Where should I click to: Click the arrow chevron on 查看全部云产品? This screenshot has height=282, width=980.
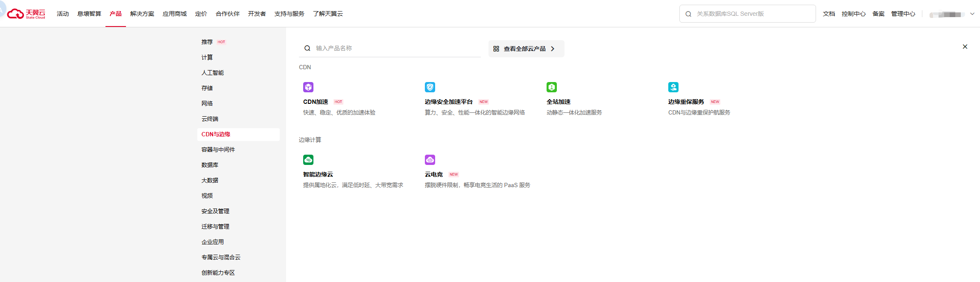point(553,49)
